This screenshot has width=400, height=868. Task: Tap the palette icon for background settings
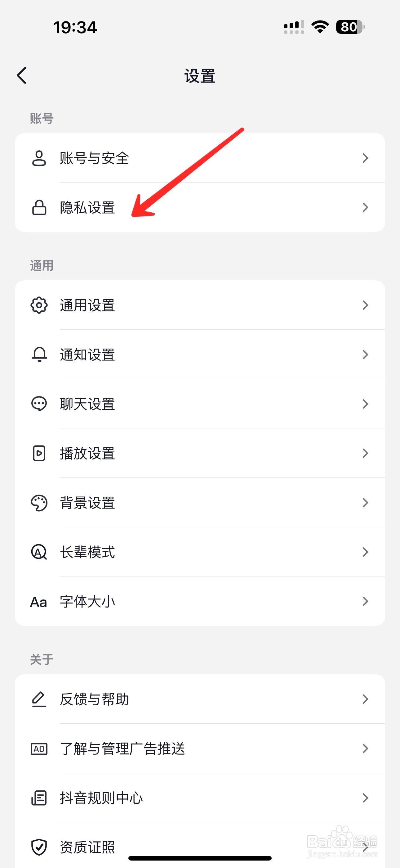pos(39,503)
